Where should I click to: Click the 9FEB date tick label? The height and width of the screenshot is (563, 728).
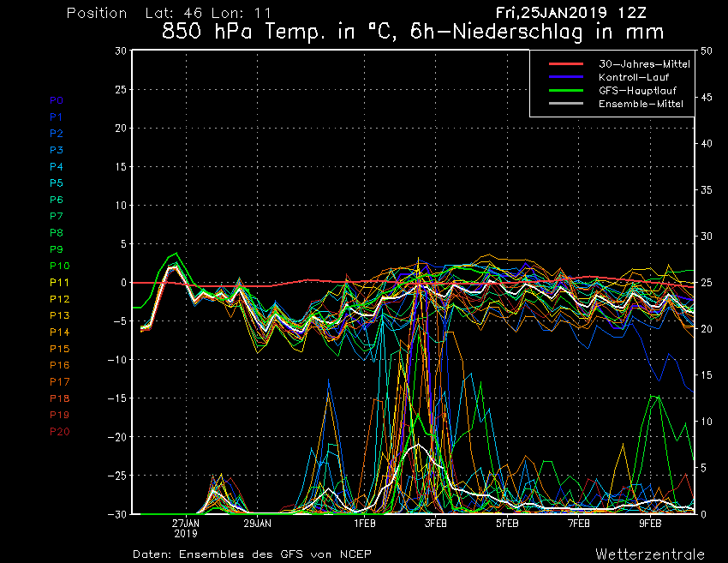[650, 524]
